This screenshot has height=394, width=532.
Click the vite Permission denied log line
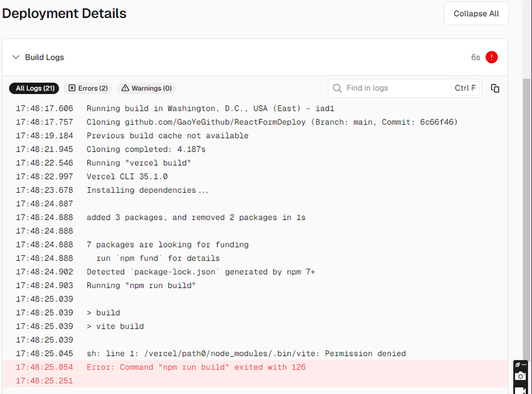point(246,354)
